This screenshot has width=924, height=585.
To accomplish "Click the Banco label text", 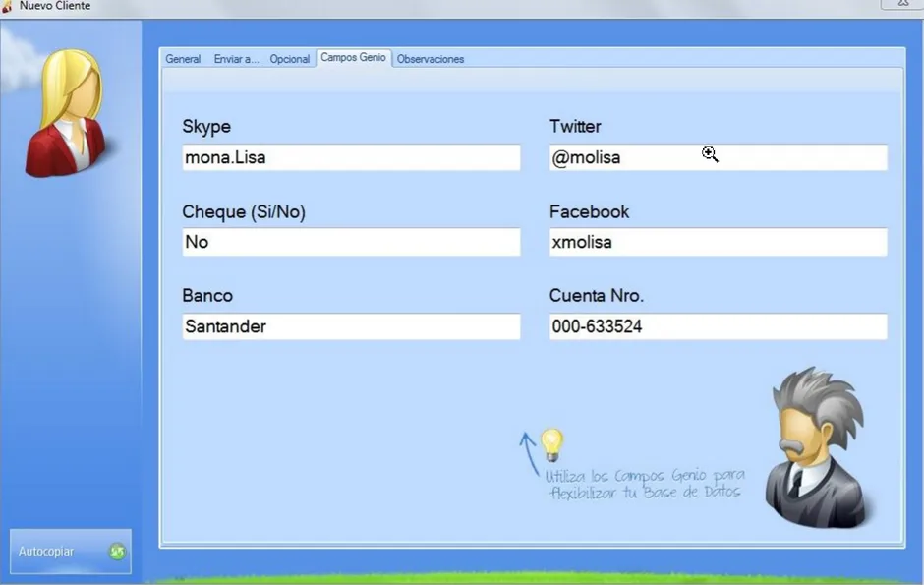I will 207,295.
